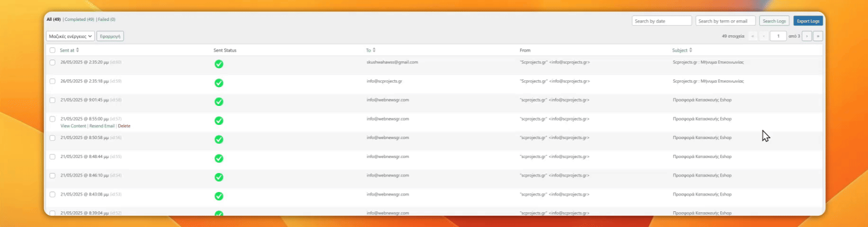Screen dimensions: 868x227
Task: Click the green sent-status check for id:58
Action: 219,102
